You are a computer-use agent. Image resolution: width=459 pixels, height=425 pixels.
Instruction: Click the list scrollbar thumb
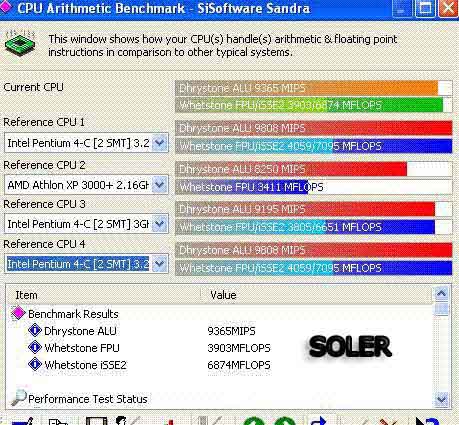(442, 309)
